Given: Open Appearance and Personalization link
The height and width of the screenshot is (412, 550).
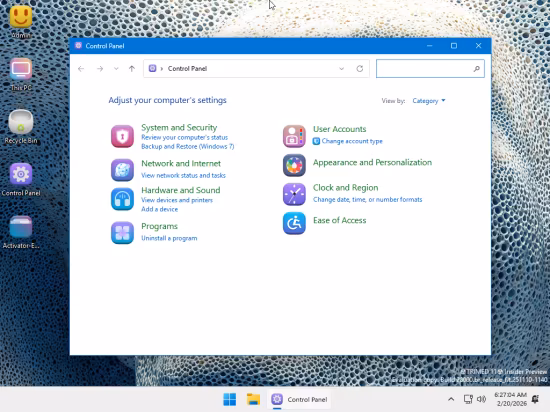Looking at the screenshot, I should pos(372,163).
